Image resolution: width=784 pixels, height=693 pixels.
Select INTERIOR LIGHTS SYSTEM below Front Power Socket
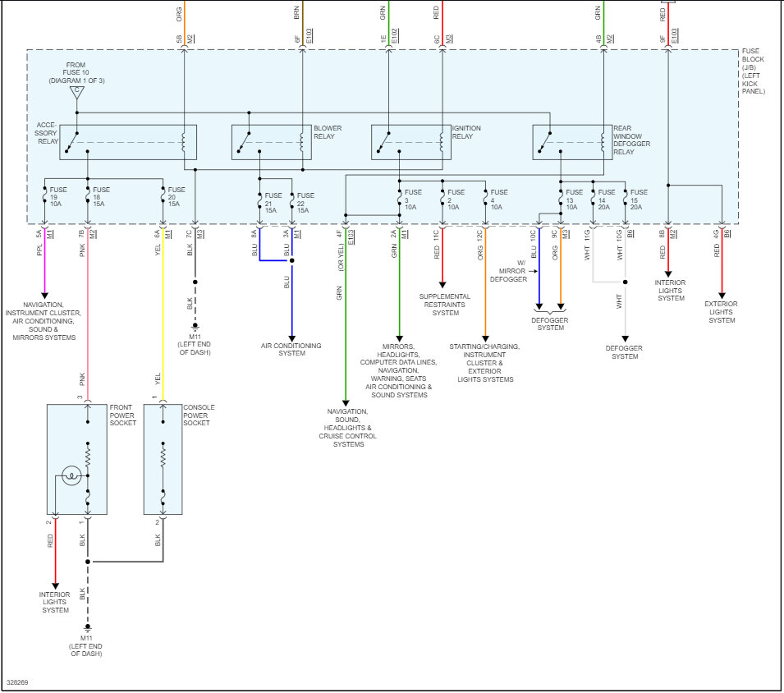54,602
